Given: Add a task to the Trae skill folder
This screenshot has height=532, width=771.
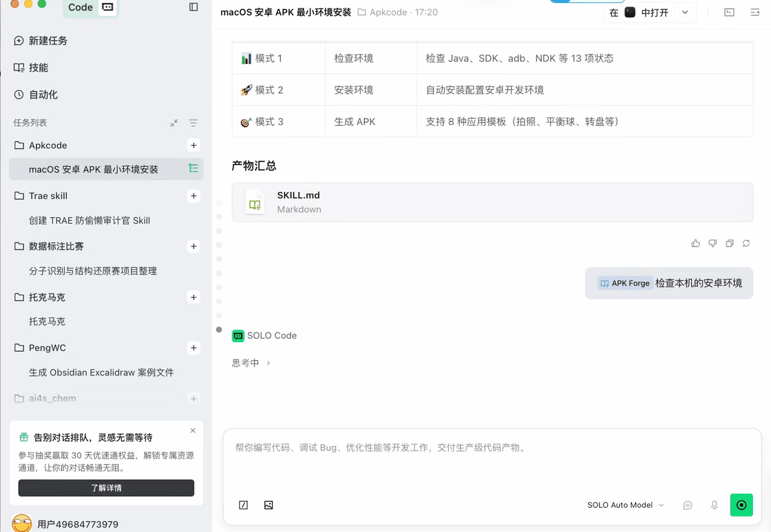Looking at the screenshot, I should pos(194,196).
